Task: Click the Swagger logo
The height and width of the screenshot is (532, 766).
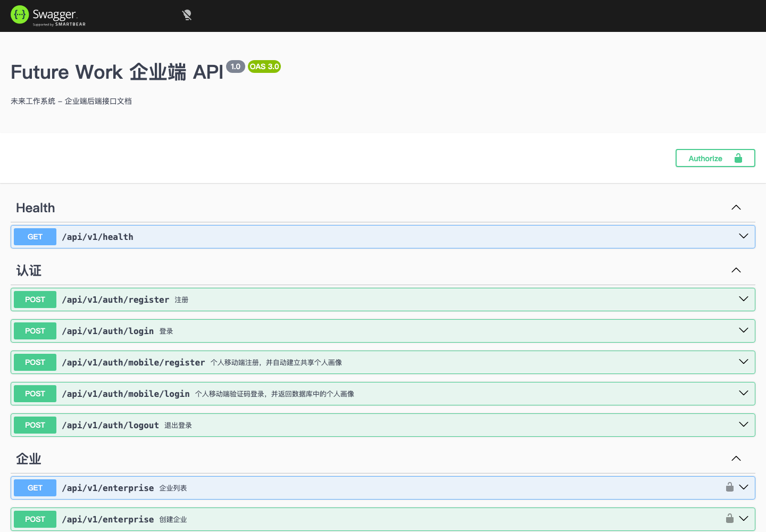Action: (48, 15)
